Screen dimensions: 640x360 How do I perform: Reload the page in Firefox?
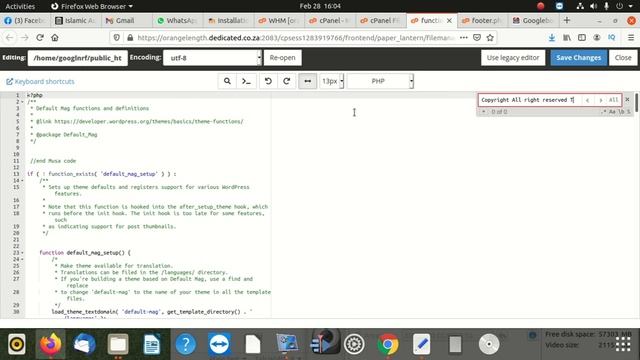tap(40, 38)
